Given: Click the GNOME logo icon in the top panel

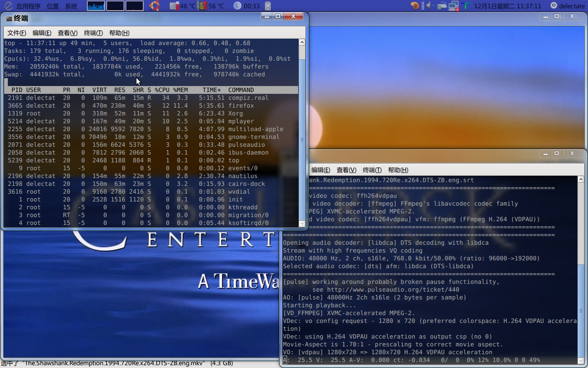Looking at the screenshot, I should pyautogui.click(x=8, y=6).
